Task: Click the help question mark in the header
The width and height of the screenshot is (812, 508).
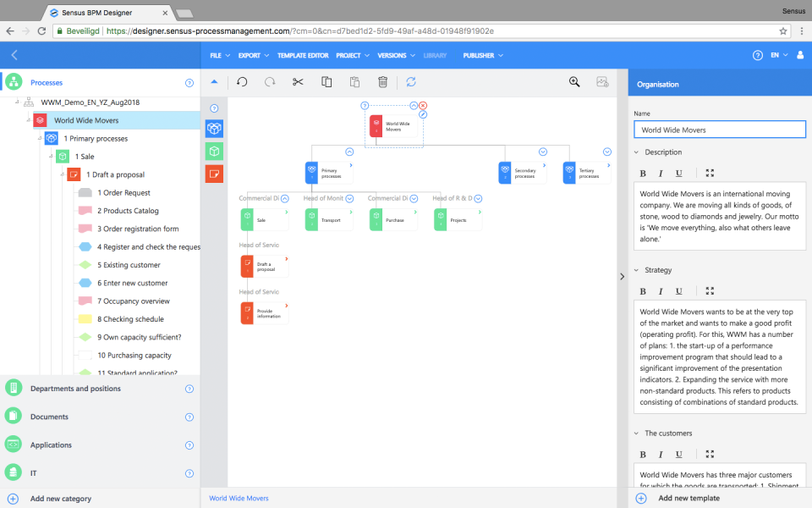Action: (758, 56)
